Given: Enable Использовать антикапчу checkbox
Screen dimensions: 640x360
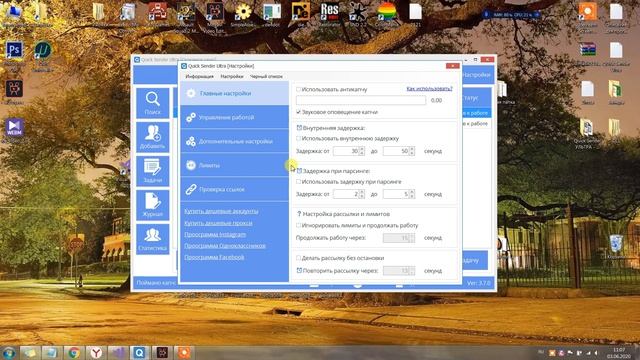Looking at the screenshot, I should click(x=298, y=89).
